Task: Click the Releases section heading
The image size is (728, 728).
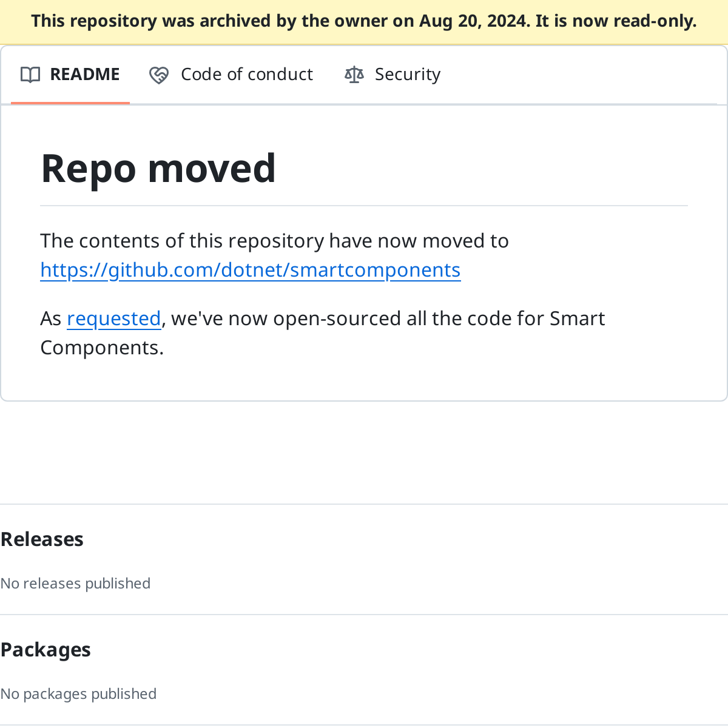Action: (42, 539)
